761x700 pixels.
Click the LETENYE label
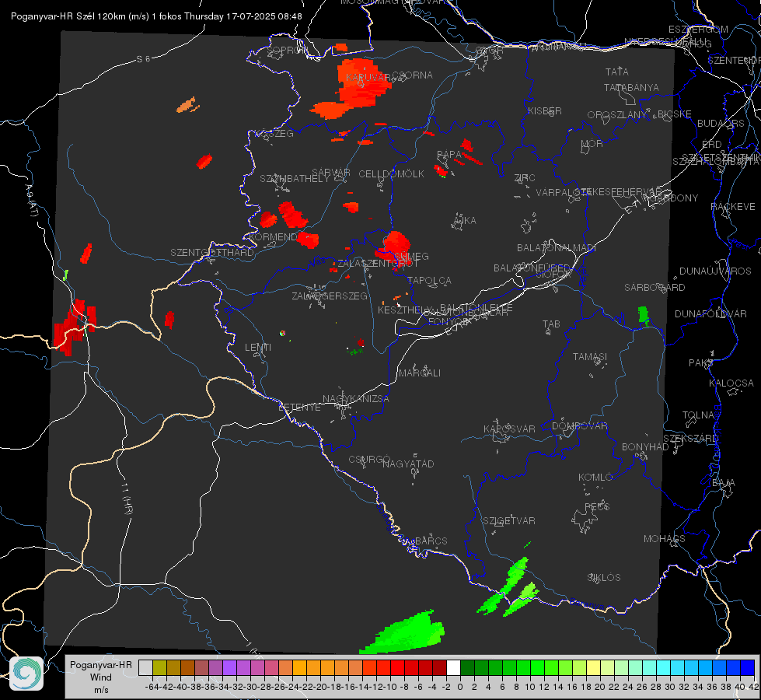[299, 408]
